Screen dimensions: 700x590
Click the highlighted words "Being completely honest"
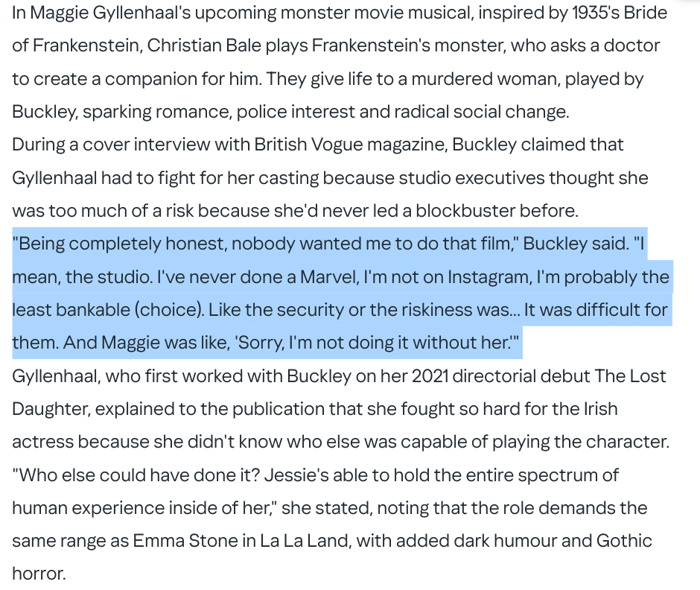coord(105,244)
